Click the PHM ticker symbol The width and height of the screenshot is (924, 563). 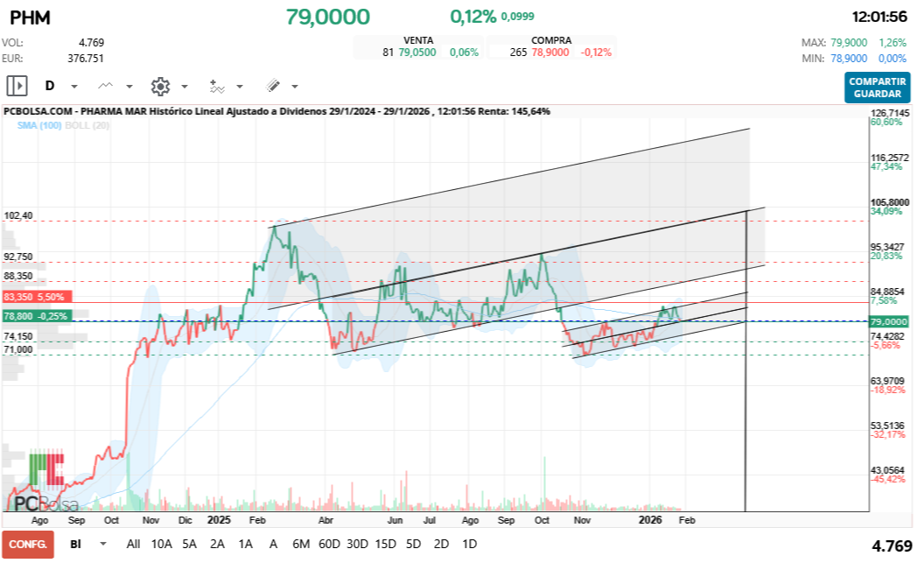30,18
